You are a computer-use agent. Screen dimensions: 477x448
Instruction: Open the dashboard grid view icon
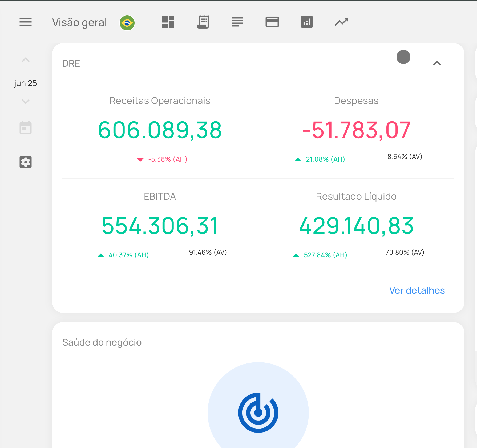pos(168,22)
